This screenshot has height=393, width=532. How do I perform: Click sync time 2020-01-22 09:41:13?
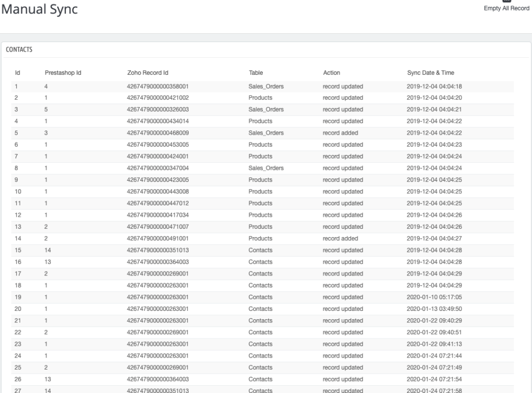tap(434, 344)
